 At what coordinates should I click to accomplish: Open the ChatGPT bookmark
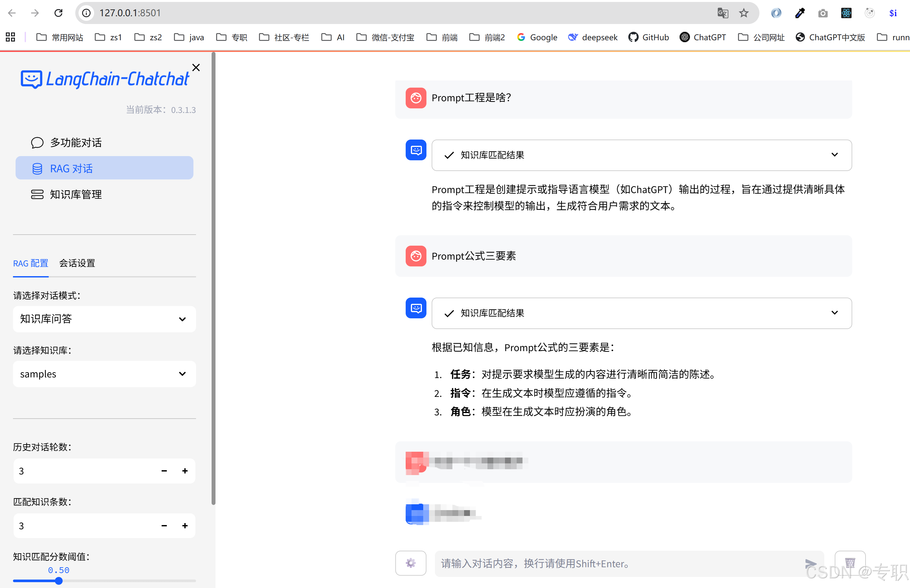(x=703, y=37)
